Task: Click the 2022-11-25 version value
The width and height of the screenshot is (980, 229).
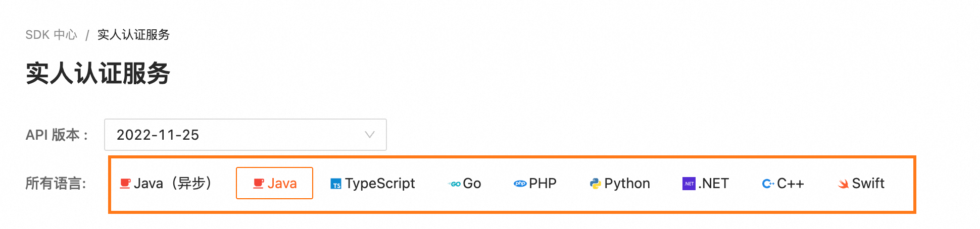Action: point(158,135)
